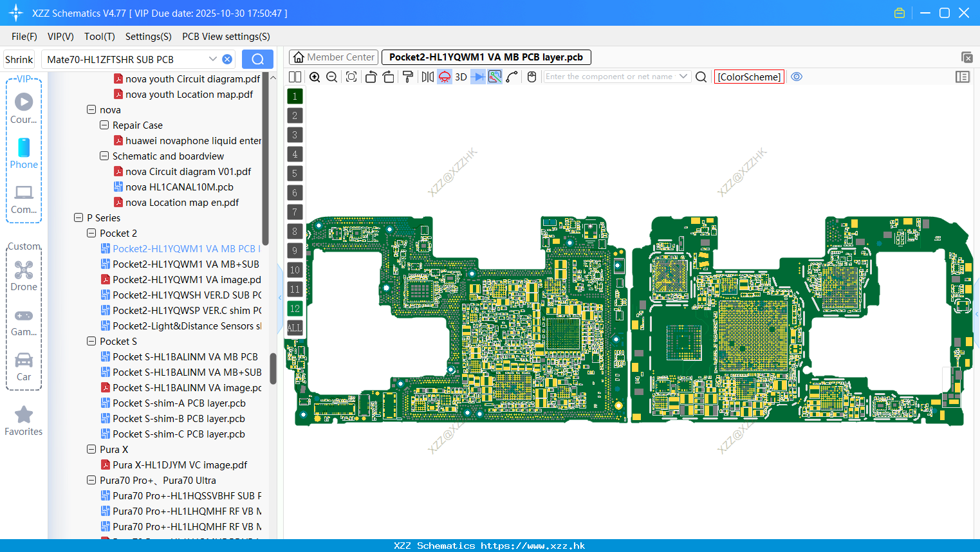Open Member Center tab

pyautogui.click(x=333, y=57)
